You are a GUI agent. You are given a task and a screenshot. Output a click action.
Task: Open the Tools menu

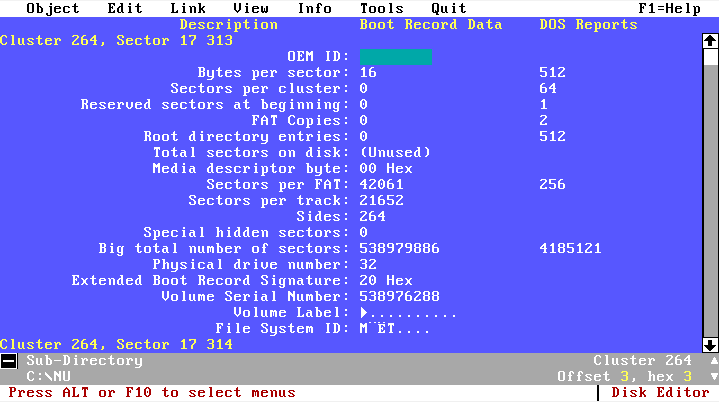(x=381, y=8)
